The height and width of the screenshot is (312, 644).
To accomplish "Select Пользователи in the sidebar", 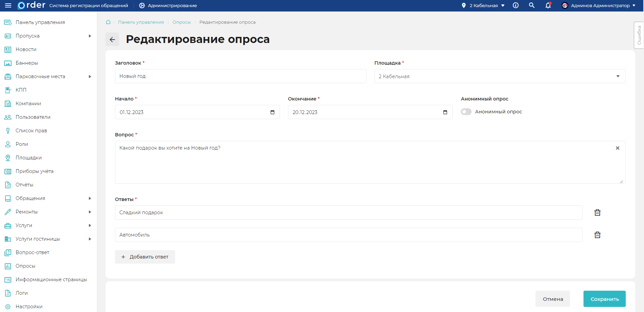I will [33, 117].
